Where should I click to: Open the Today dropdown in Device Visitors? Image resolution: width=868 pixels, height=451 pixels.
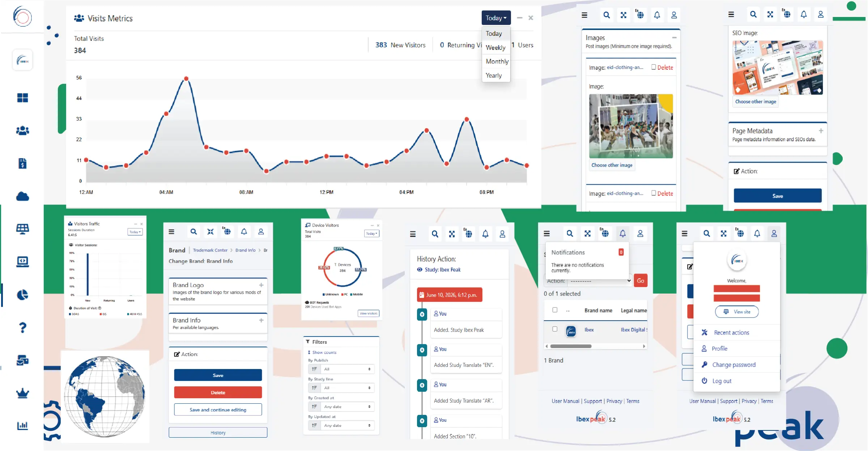371,233
